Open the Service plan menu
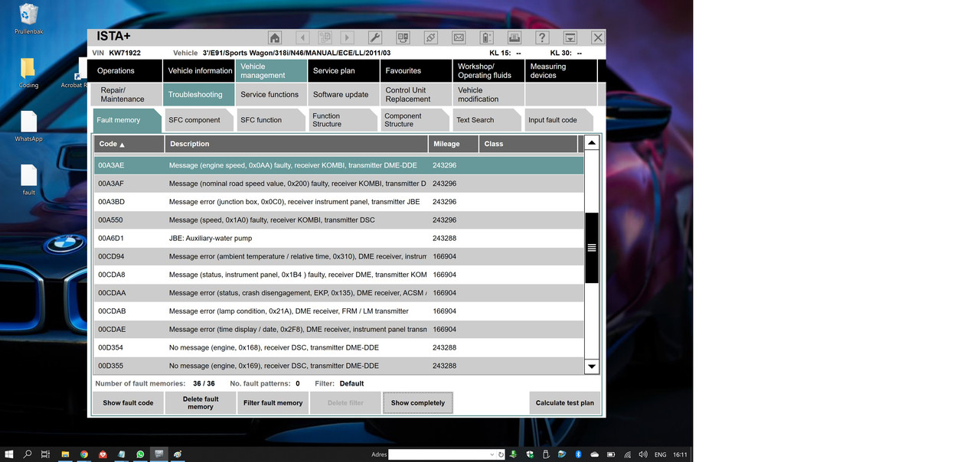This screenshot has width=980, height=462. 343,70
